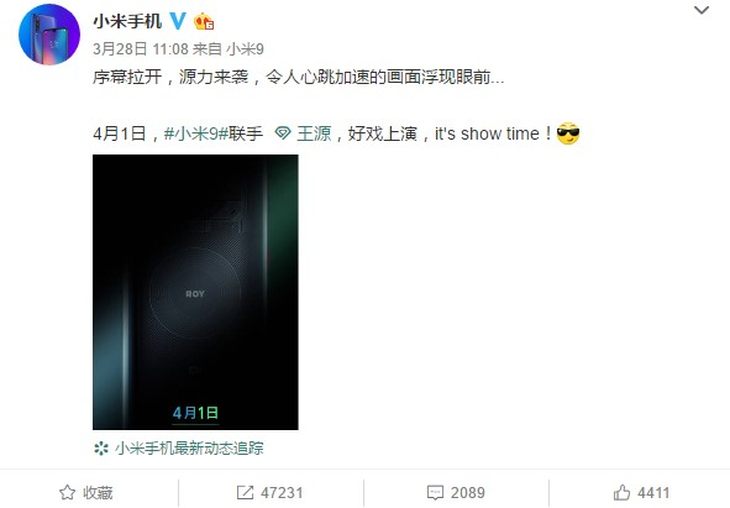Click the repost icon with 47231
730x508 pixels.
point(245,493)
